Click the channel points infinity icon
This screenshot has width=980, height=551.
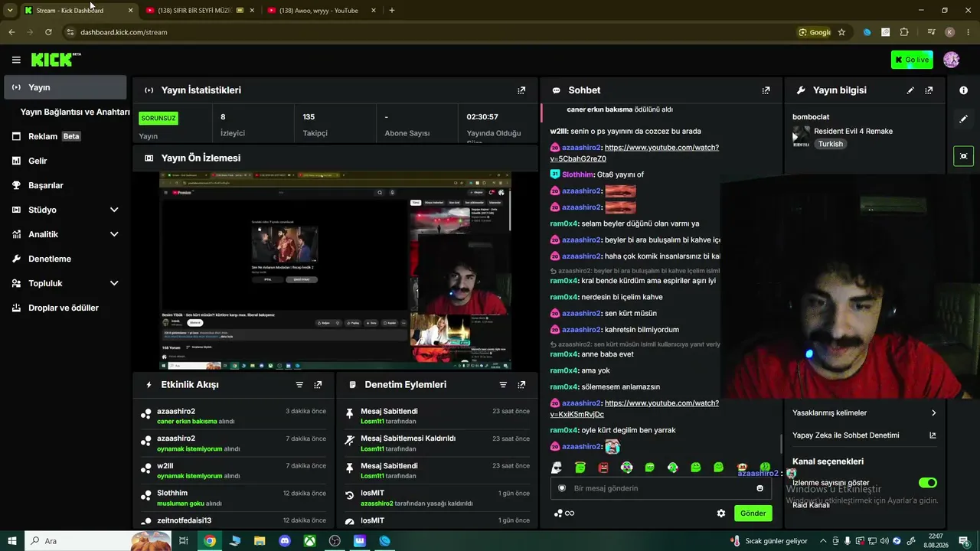pyautogui.click(x=564, y=514)
